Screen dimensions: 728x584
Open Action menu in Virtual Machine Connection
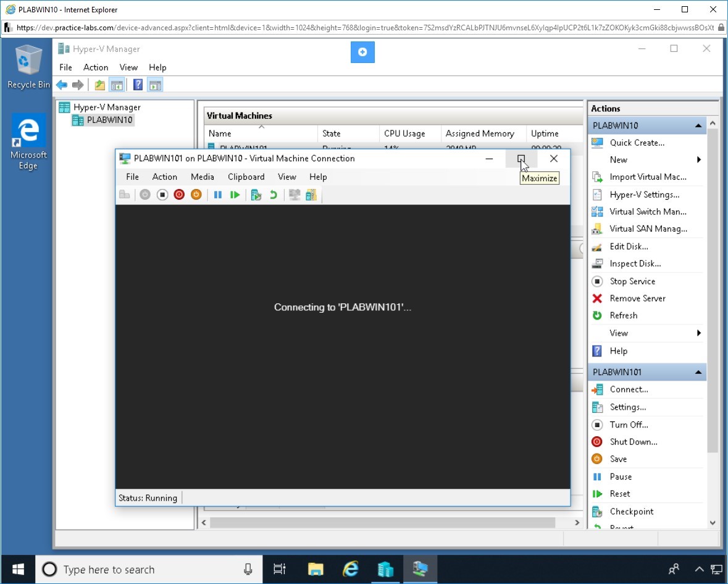tap(165, 177)
